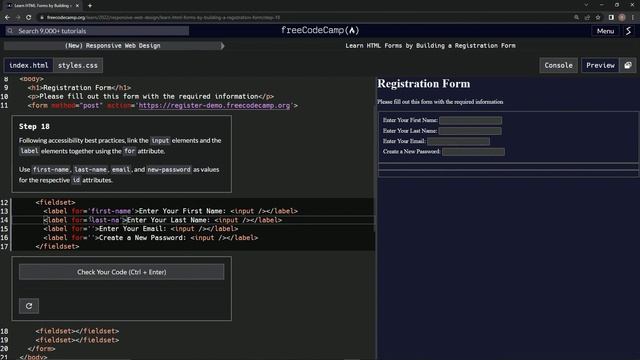Screen dimensions: 640x360
Task: Open the browser tab search chevron
Action: point(586,5)
